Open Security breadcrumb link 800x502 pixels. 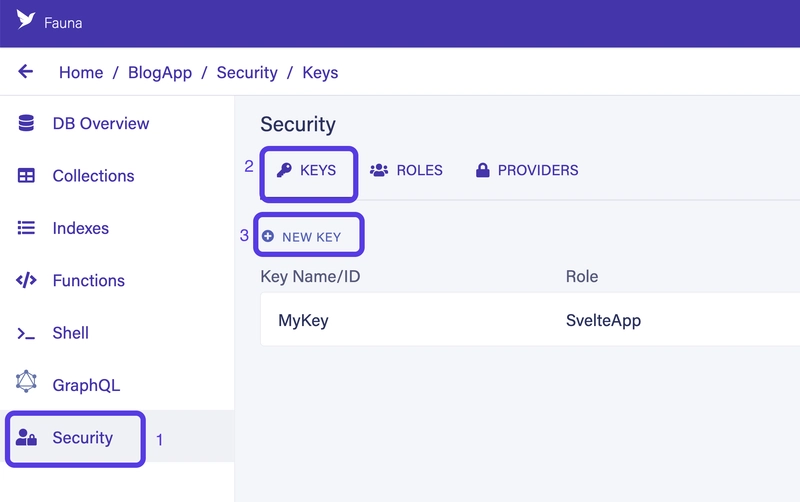[x=247, y=72]
